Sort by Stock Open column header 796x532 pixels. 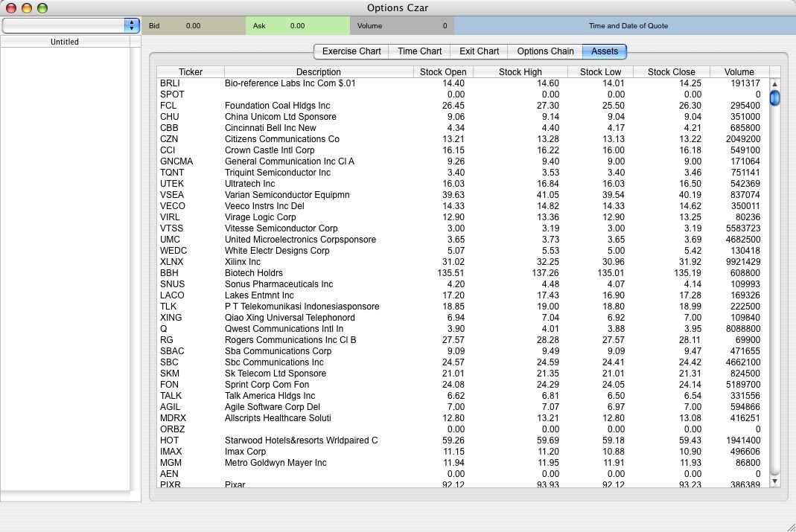pyautogui.click(x=443, y=72)
